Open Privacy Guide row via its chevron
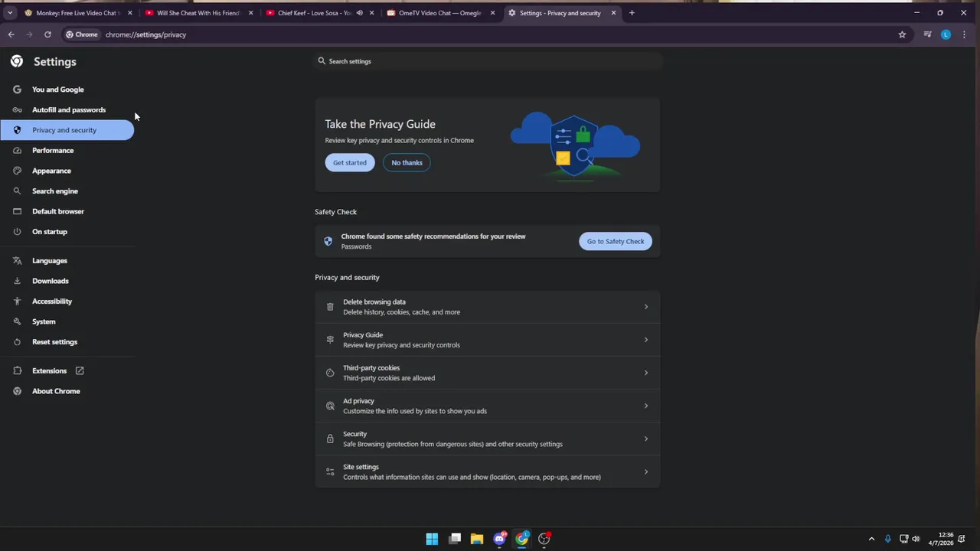 tap(645, 340)
